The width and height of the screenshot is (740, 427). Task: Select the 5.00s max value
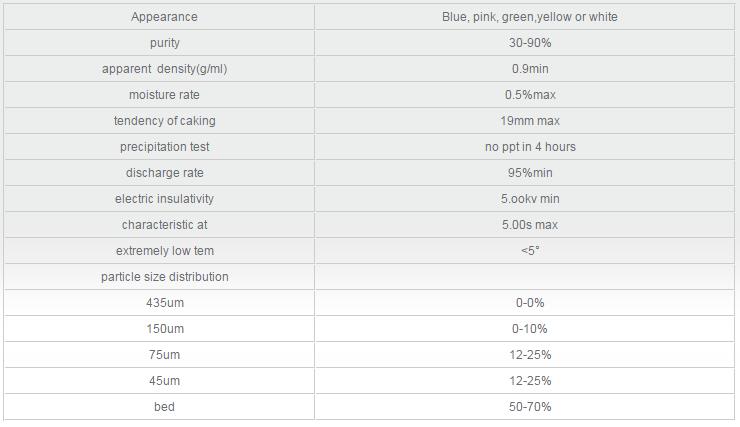(530, 225)
